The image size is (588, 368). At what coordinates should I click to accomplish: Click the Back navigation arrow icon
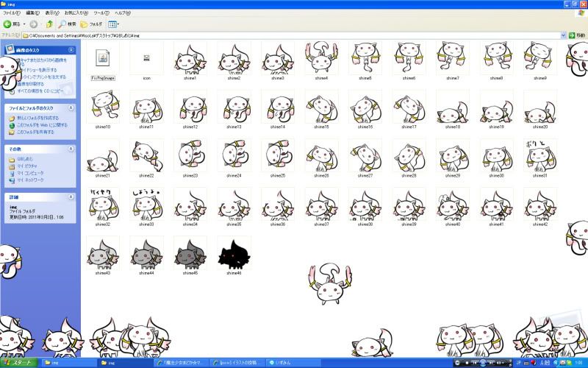tap(7, 24)
